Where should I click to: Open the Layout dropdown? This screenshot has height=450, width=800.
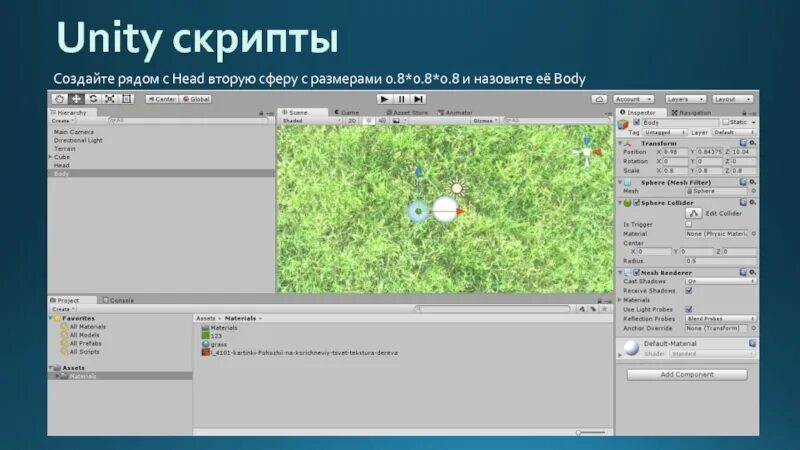(x=733, y=99)
